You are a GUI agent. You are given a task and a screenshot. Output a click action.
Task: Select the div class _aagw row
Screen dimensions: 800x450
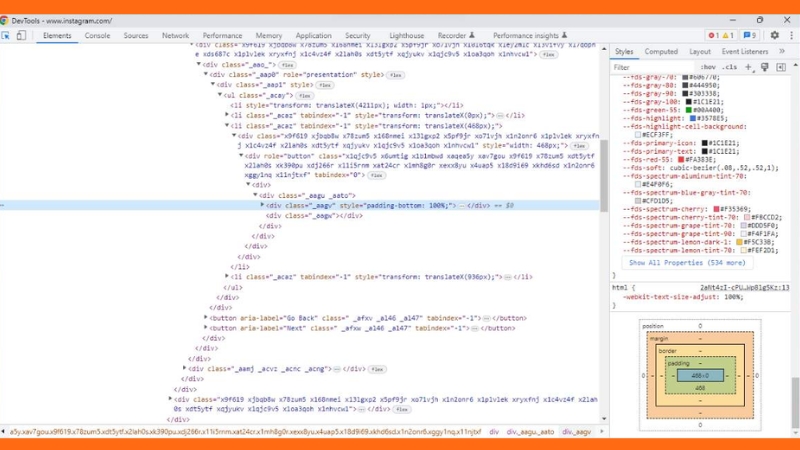pyautogui.click(x=314, y=216)
